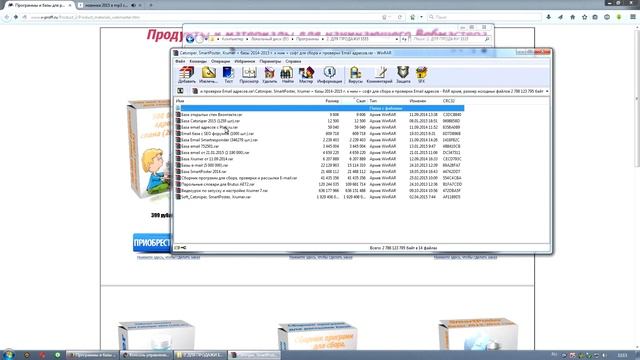640x360 pixels.
Task: Click the Firefox taskbar button
Action: point(93,355)
